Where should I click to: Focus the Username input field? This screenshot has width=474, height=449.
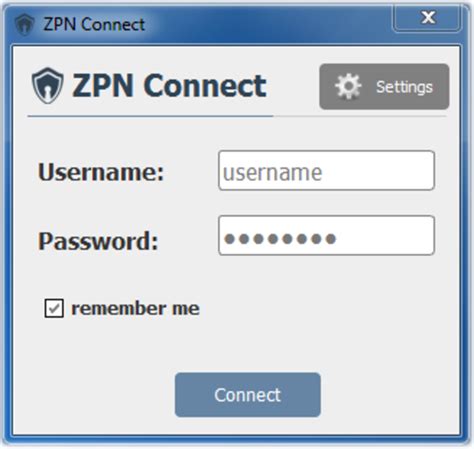(x=326, y=171)
